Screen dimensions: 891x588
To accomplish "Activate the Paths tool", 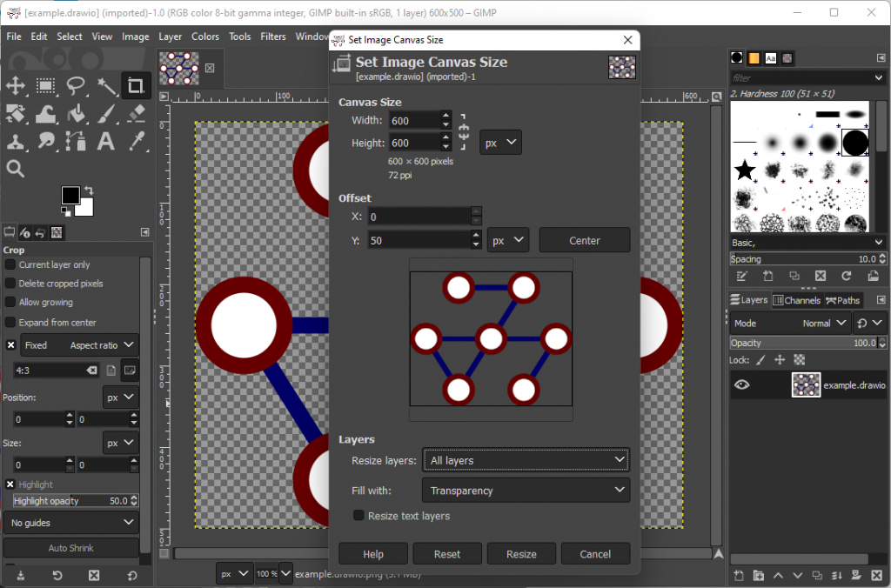I will tap(76, 141).
